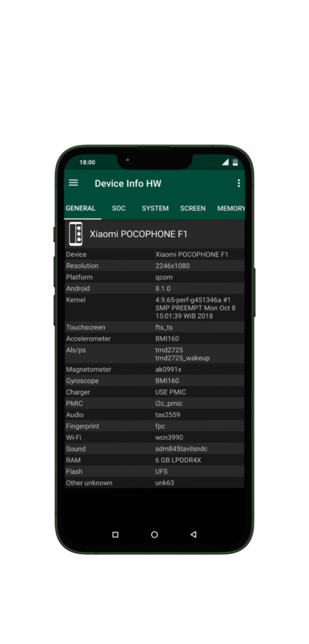Switch to the GENERAL tab
The height and width of the screenshot is (644, 309).
80,208
